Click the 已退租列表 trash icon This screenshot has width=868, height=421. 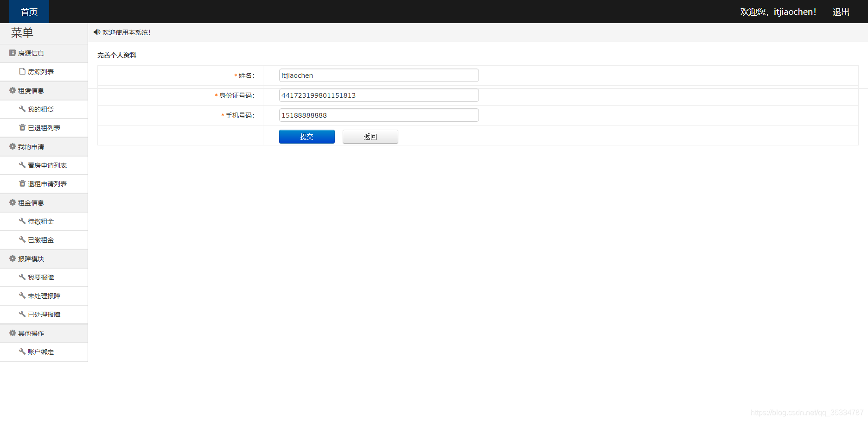(x=22, y=127)
